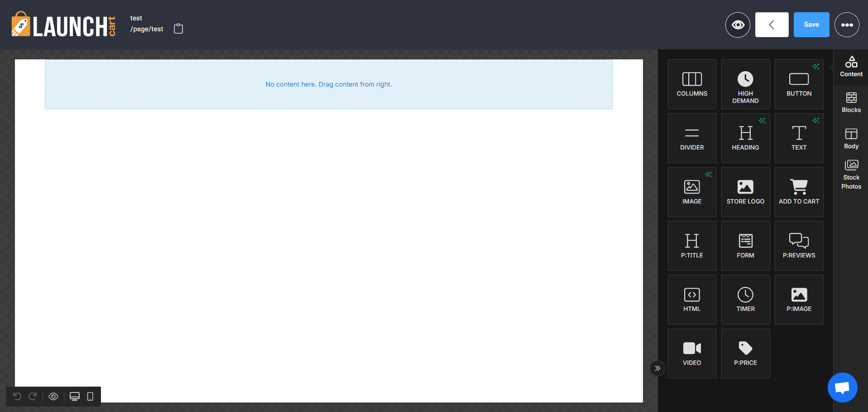
Task: Pick the P:Price element tile
Action: [x=745, y=354]
